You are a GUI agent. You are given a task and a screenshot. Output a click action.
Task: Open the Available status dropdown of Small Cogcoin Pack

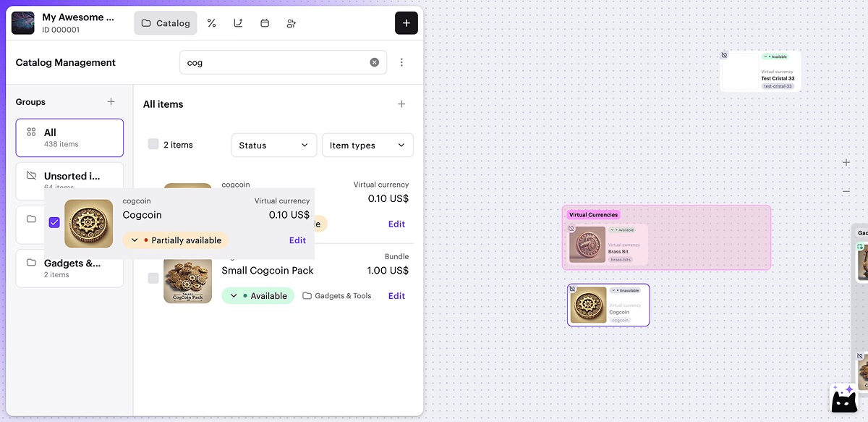coord(258,296)
